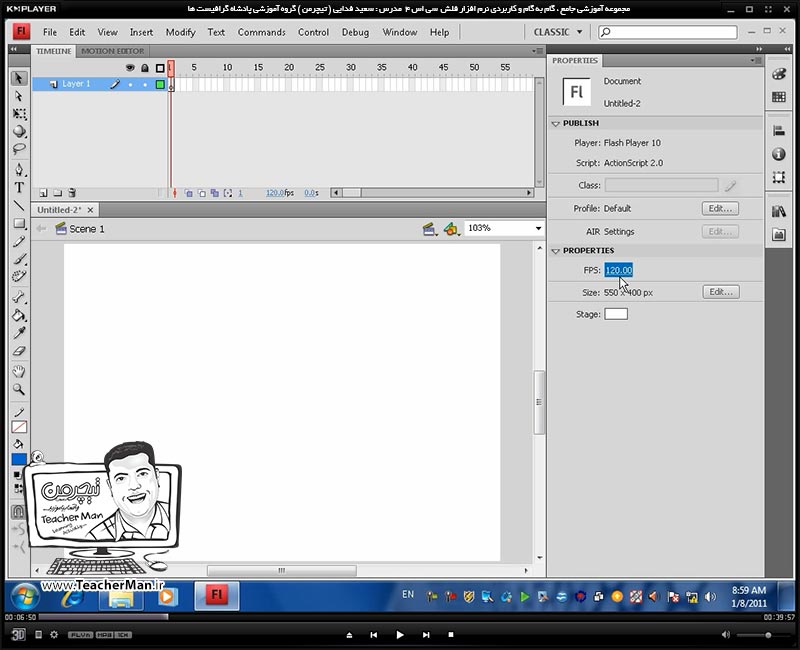Click Edit button next to Size
800x650 pixels.
[721, 292]
